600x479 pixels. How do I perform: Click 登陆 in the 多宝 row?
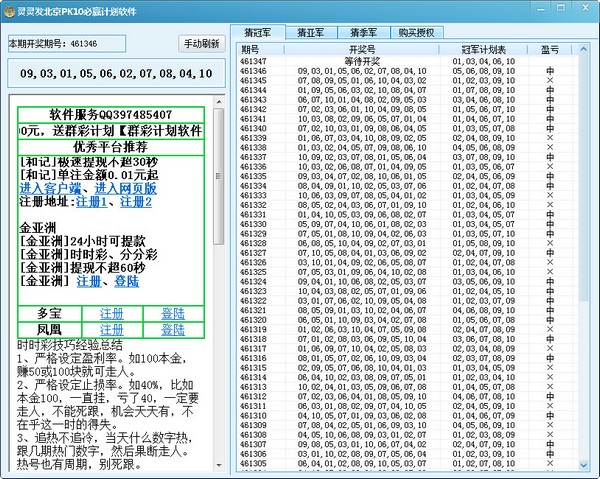(x=173, y=314)
